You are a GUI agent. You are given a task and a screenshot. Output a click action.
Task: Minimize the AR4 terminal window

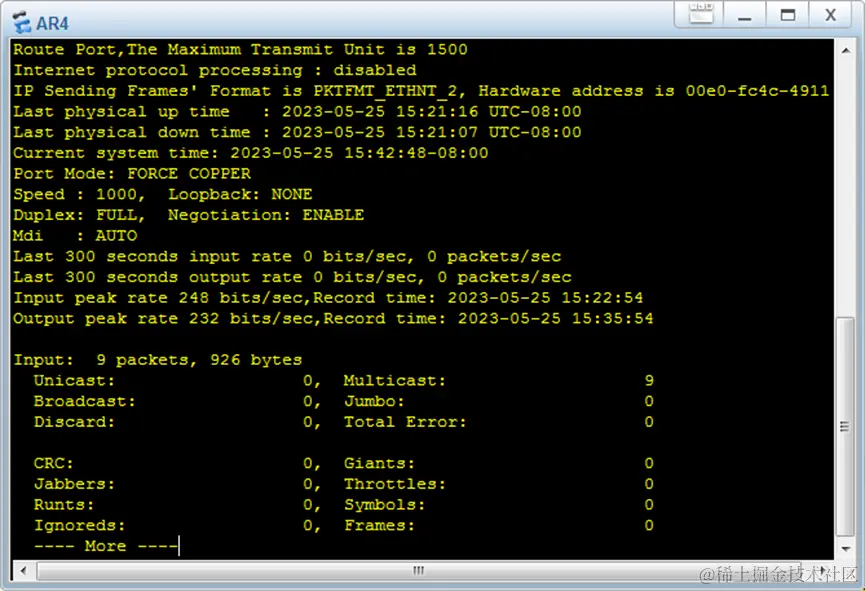point(745,15)
